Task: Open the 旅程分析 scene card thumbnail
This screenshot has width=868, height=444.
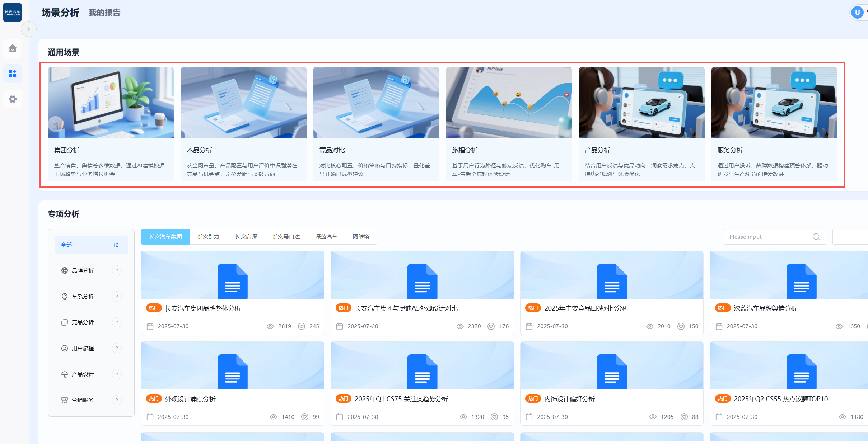Action: (509, 103)
